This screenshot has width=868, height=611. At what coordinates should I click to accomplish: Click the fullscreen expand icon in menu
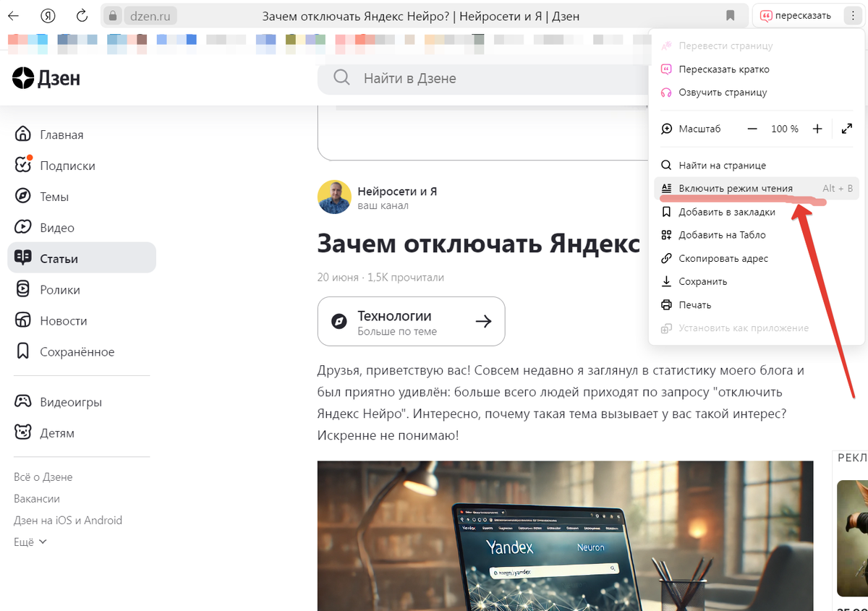pyautogui.click(x=847, y=129)
